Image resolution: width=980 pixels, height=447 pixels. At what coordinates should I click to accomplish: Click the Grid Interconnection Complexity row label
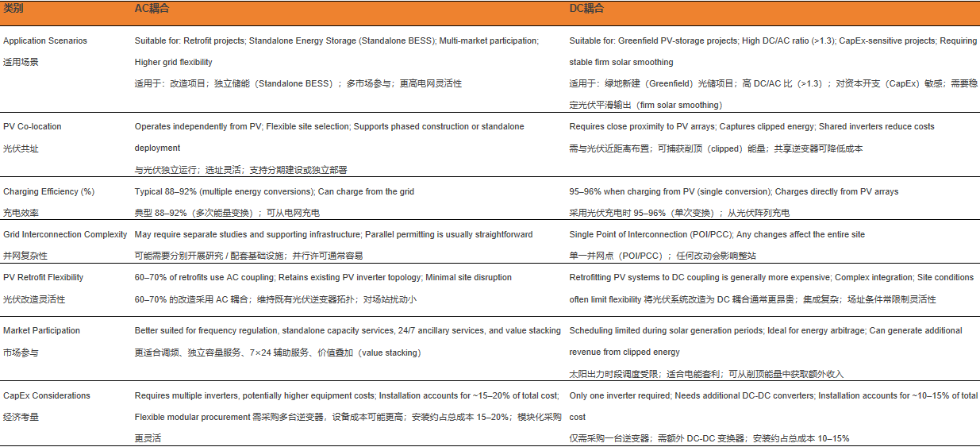pyautogui.click(x=65, y=234)
